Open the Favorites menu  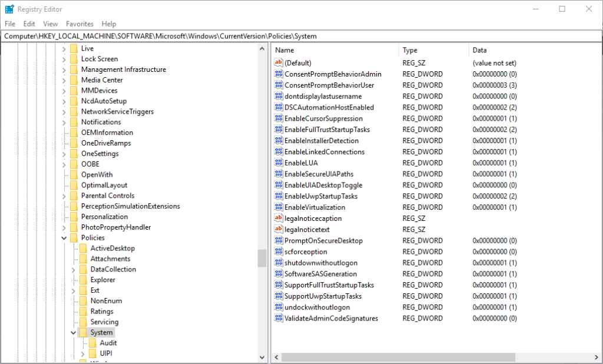79,24
